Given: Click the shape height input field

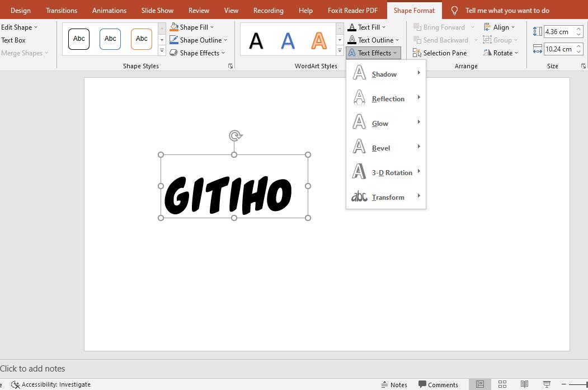Looking at the screenshot, I should pos(558,32).
